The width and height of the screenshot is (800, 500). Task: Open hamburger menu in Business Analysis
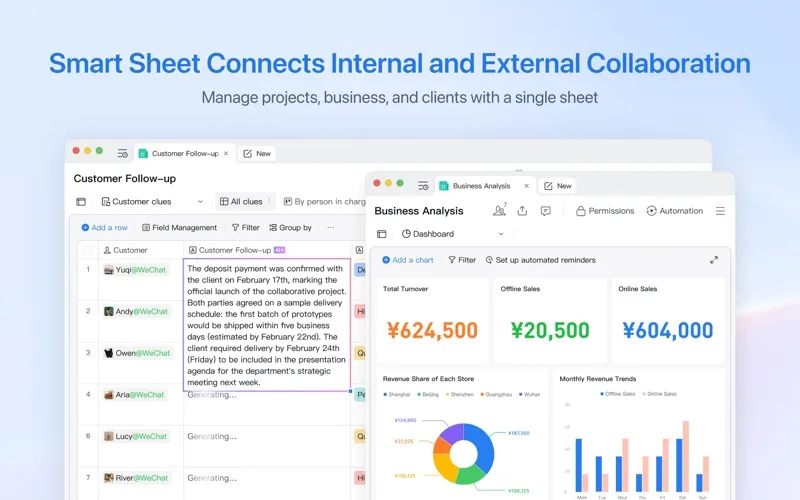click(x=720, y=211)
